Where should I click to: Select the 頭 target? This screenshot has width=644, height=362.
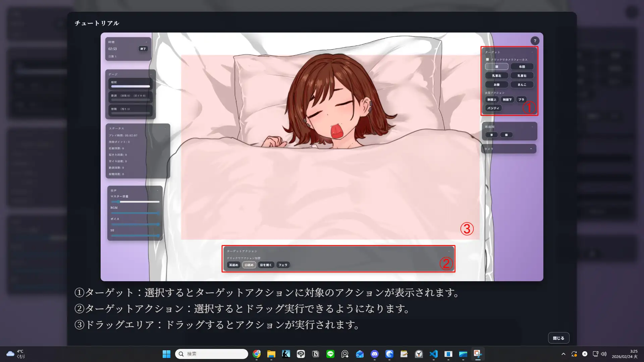[x=497, y=67]
